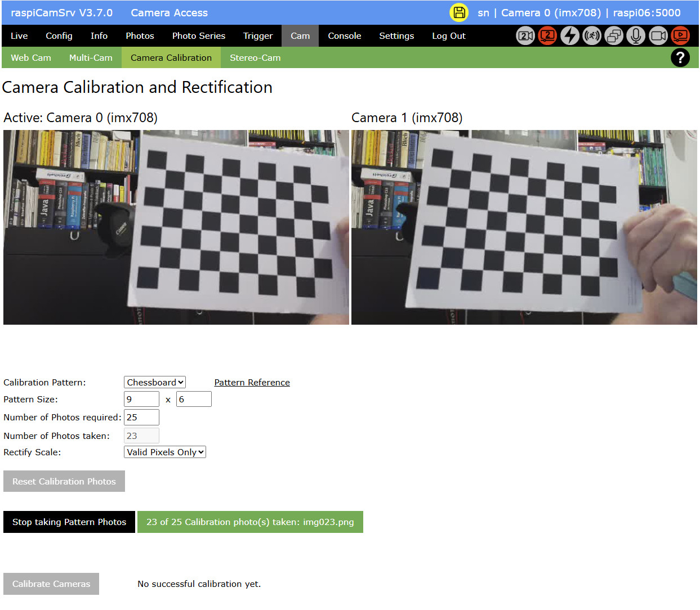Screen dimensions: 700x610
Task: Click the Pattern Size width field
Action: [141, 399]
